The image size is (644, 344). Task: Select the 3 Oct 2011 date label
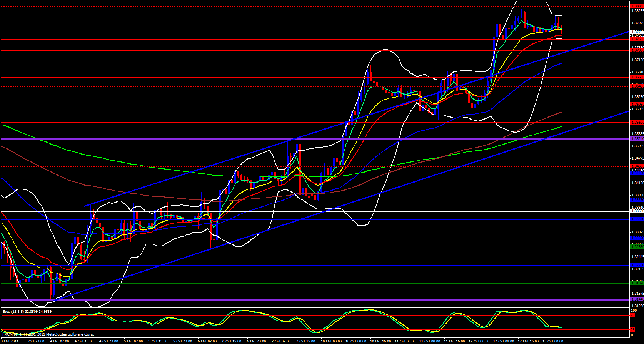click(10, 341)
